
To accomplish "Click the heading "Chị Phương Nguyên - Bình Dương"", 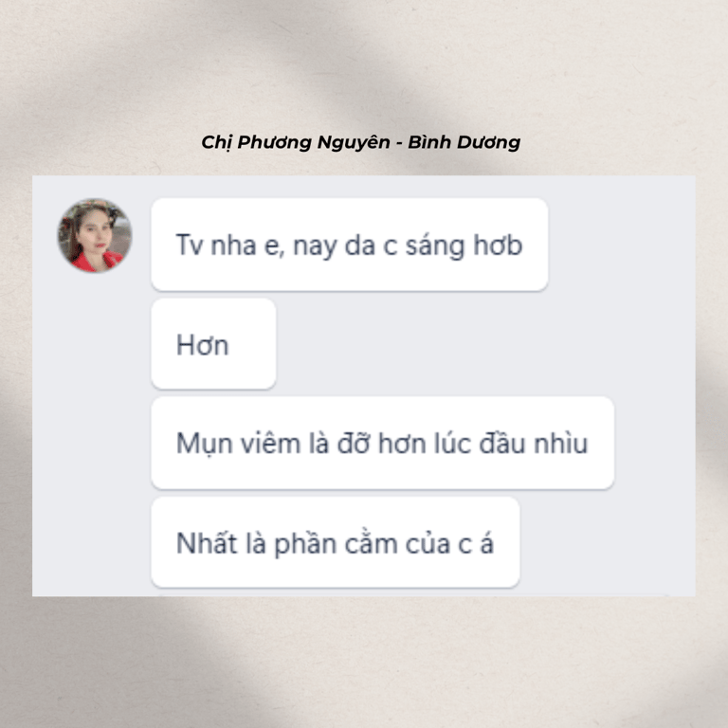I will pos(361,142).
